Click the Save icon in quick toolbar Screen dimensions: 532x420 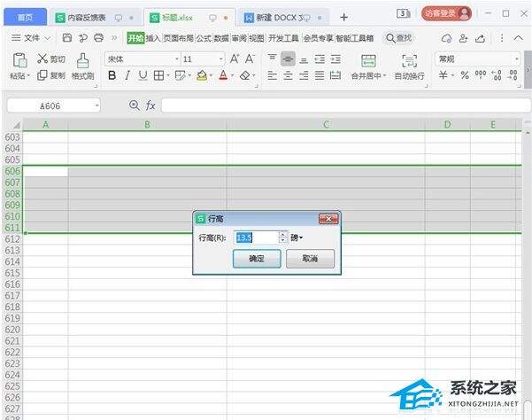(x=67, y=38)
